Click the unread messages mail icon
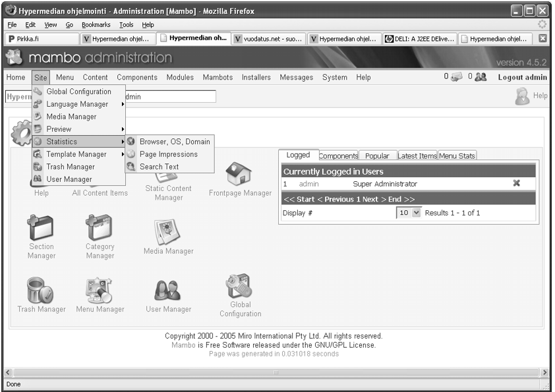 click(457, 77)
